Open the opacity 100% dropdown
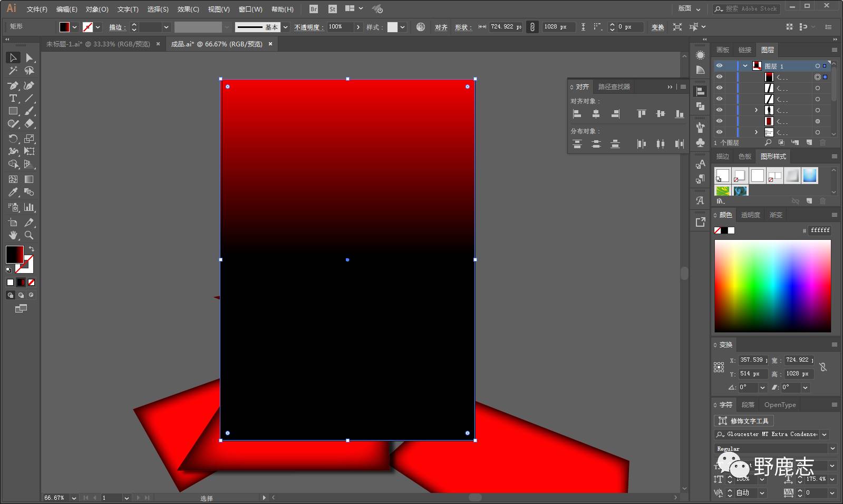Viewport: 843px width, 504px height. click(x=358, y=27)
